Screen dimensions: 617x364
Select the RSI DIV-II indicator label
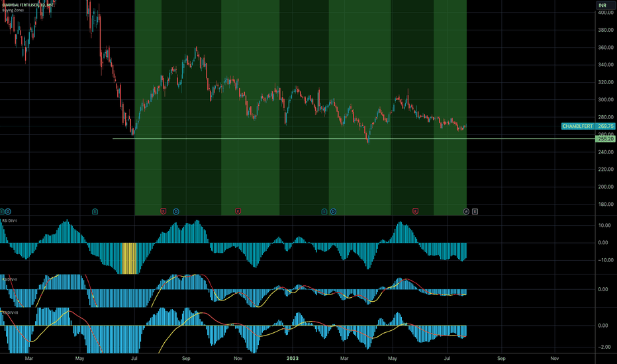(10, 279)
